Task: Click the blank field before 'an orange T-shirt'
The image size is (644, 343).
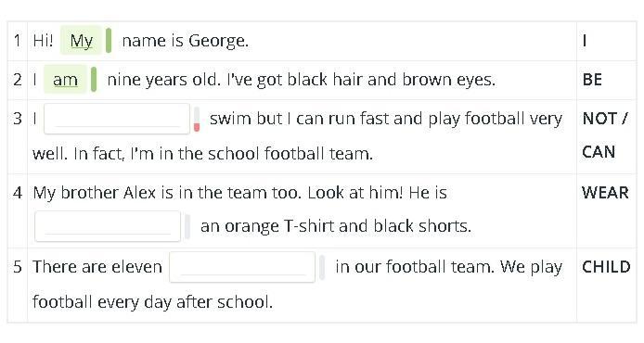Action: tap(108, 226)
